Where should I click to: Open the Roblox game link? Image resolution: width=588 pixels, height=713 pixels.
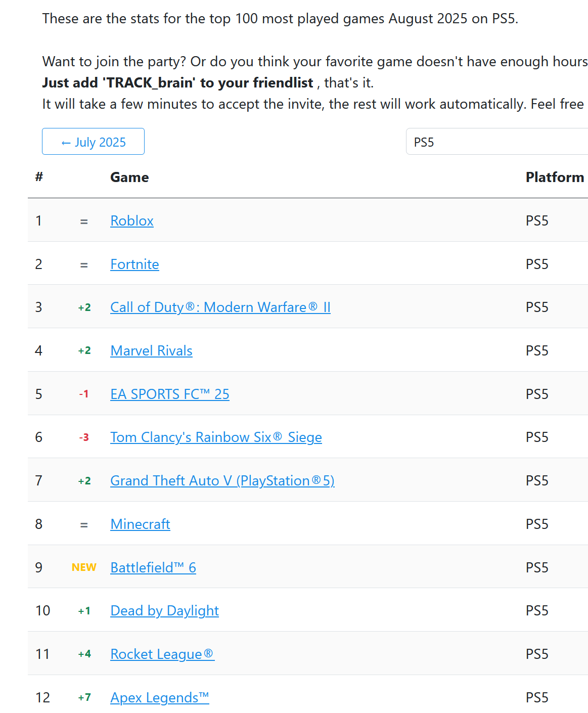tap(132, 221)
